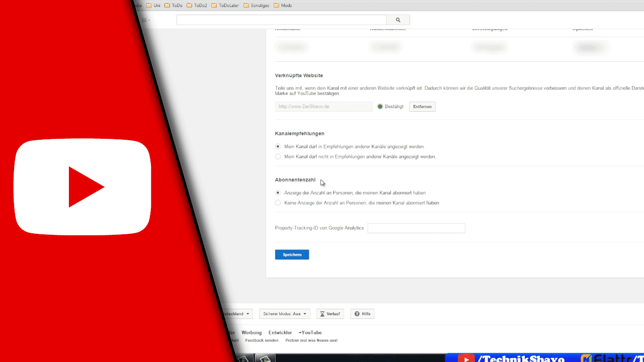
Task: Click 'Probier mal was Neues aus!' link
Action: (311, 340)
